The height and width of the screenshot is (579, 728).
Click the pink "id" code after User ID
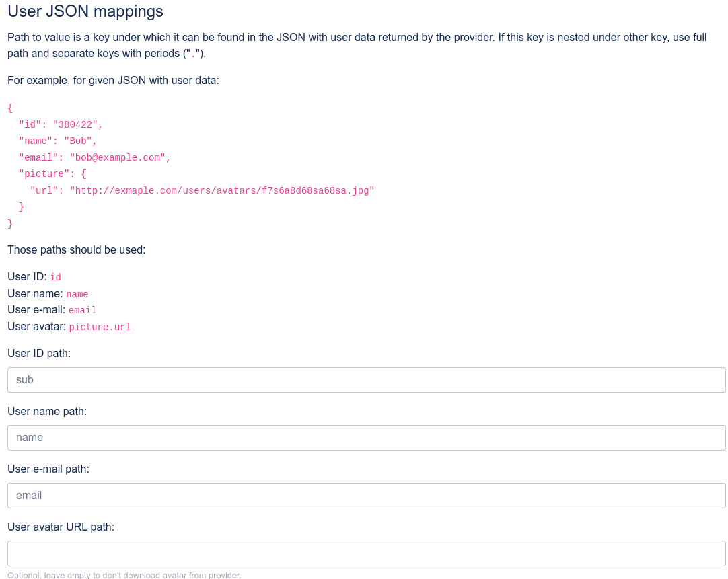pos(56,277)
